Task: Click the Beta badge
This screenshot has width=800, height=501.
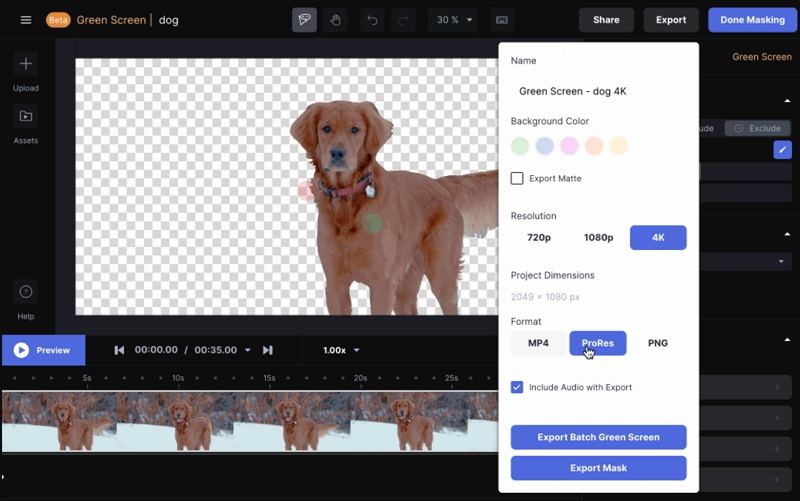Action: click(58, 20)
